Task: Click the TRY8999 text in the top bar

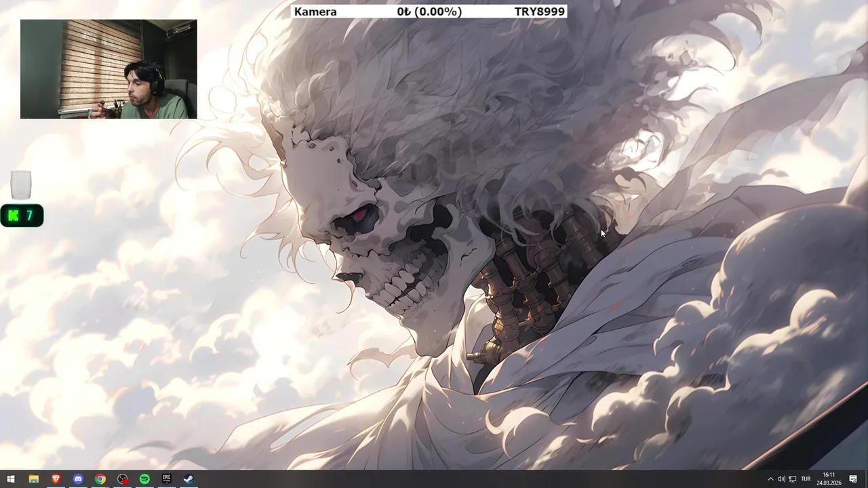Action: [x=539, y=12]
